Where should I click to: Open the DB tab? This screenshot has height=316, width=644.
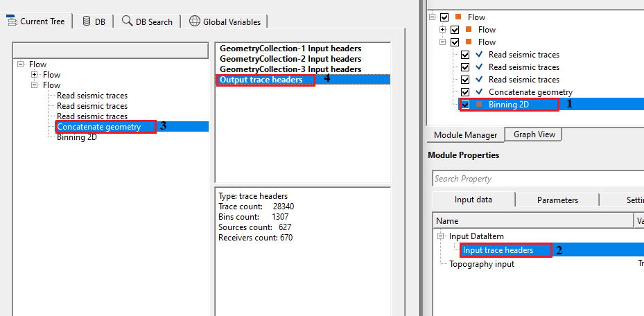tap(94, 21)
